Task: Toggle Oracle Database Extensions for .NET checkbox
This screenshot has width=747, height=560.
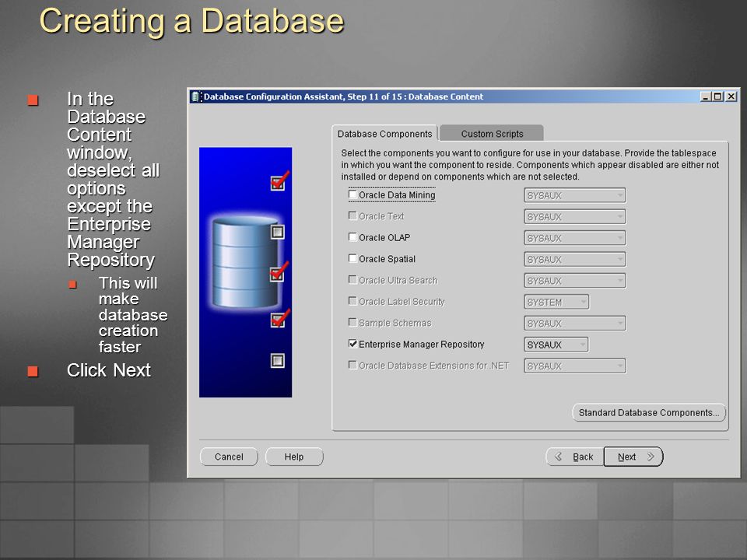Action: coord(352,366)
